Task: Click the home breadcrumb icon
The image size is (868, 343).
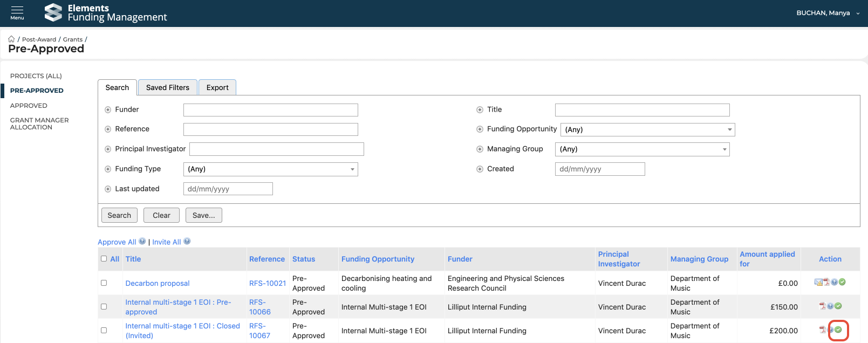Action: point(11,39)
